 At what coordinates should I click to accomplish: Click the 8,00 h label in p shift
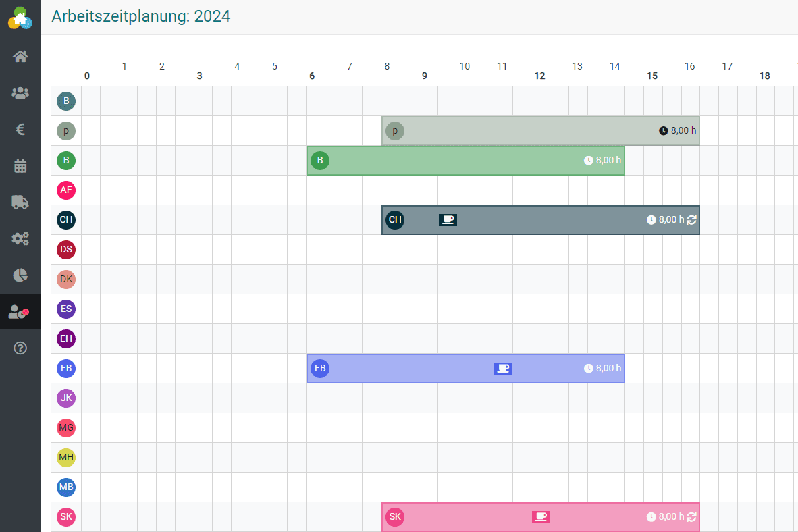(683, 131)
